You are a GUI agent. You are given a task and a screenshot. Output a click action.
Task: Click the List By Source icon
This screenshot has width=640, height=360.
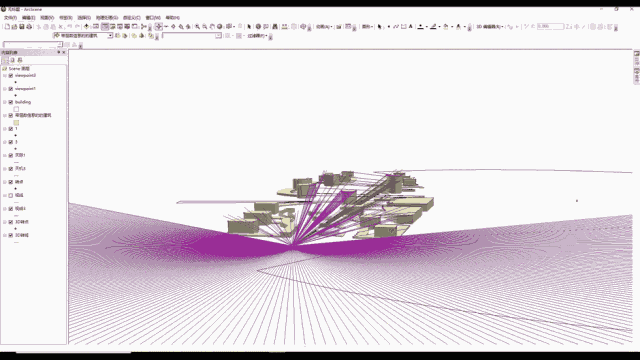[x=12, y=60]
